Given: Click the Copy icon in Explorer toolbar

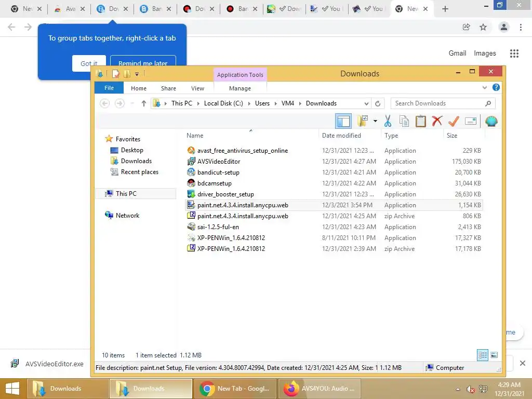Looking at the screenshot, I should tap(404, 121).
